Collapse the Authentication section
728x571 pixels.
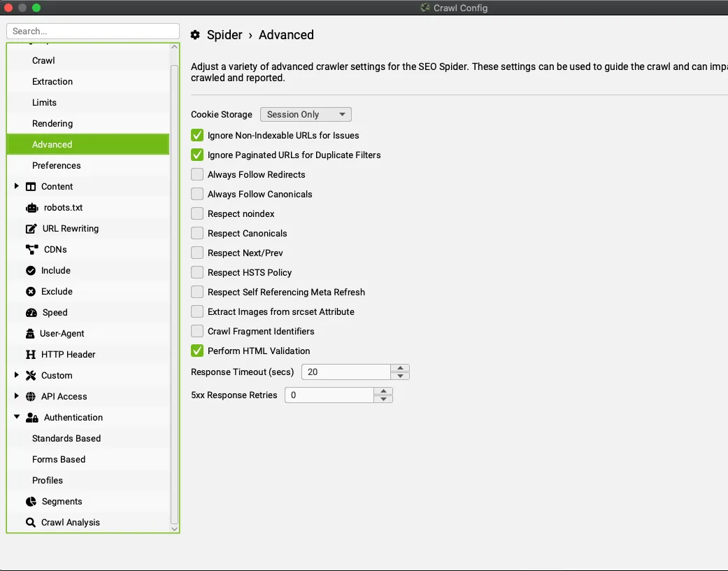17,417
